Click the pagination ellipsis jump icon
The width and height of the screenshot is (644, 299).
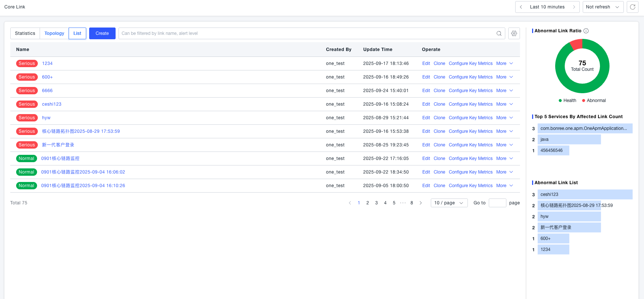(403, 203)
